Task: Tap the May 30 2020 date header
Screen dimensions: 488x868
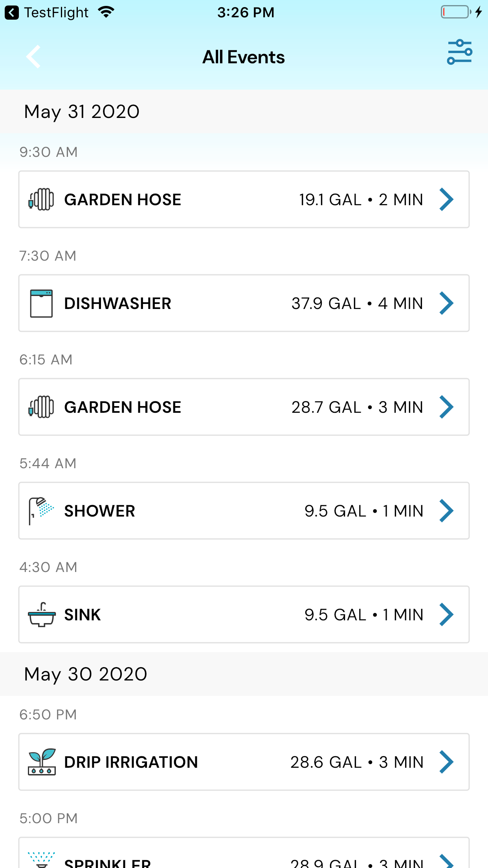Action: (86, 674)
